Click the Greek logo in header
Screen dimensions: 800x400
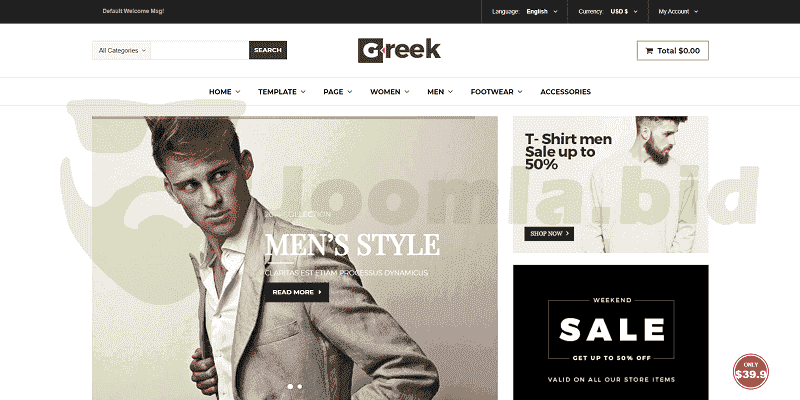point(399,50)
